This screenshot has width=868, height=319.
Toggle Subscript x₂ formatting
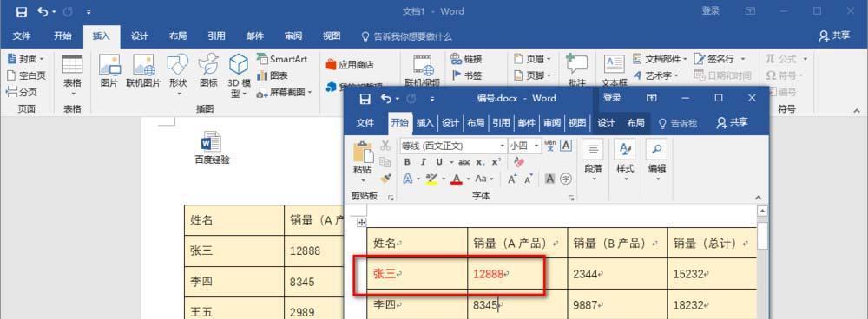(480, 162)
